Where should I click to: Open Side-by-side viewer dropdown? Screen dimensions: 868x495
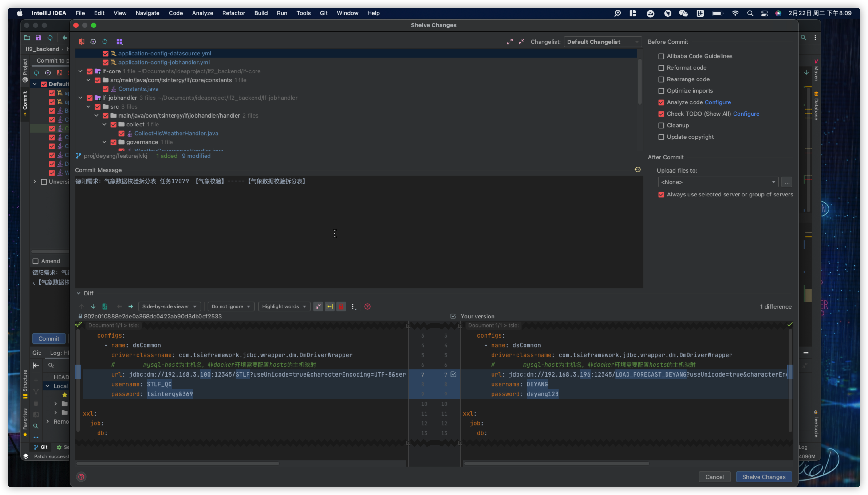[x=169, y=306]
